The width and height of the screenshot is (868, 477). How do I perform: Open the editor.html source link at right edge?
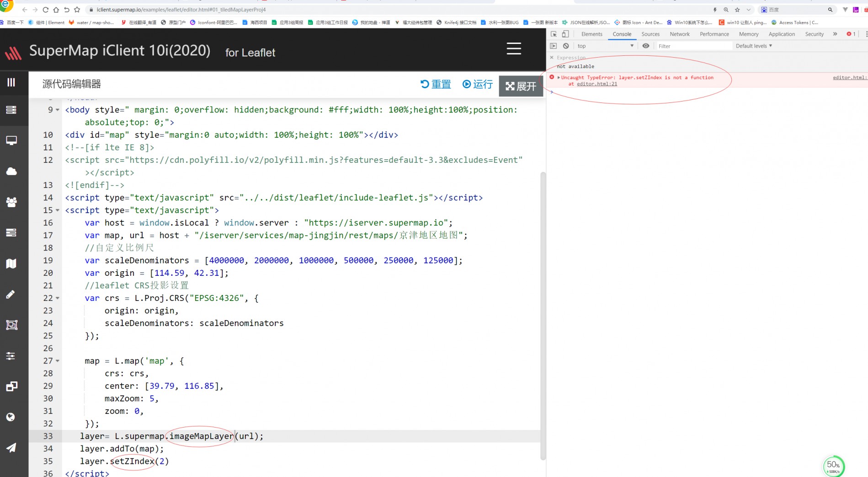tap(850, 77)
